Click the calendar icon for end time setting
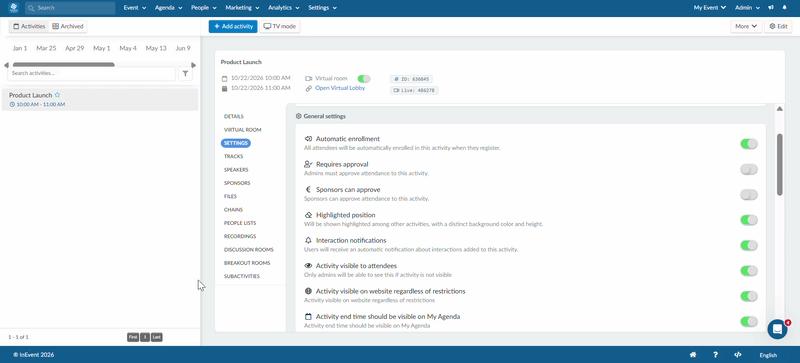 pos(308,317)
